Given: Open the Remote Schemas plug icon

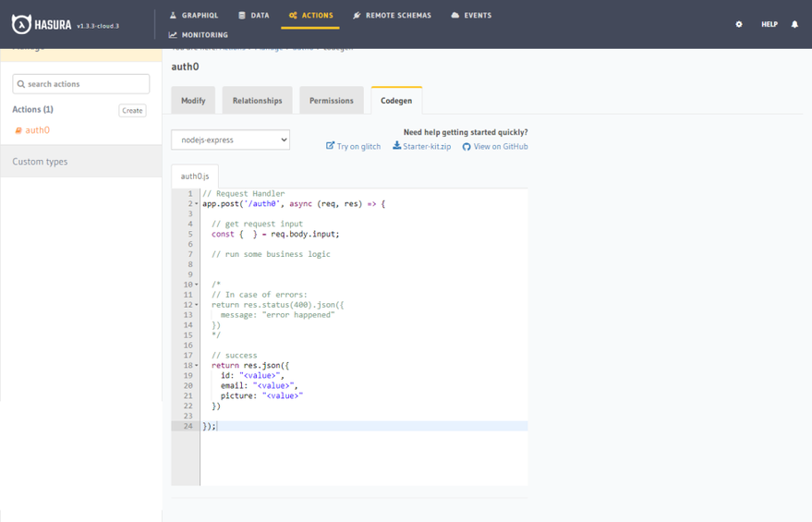Looking at the screenshot, I should [x=357, y=16].
